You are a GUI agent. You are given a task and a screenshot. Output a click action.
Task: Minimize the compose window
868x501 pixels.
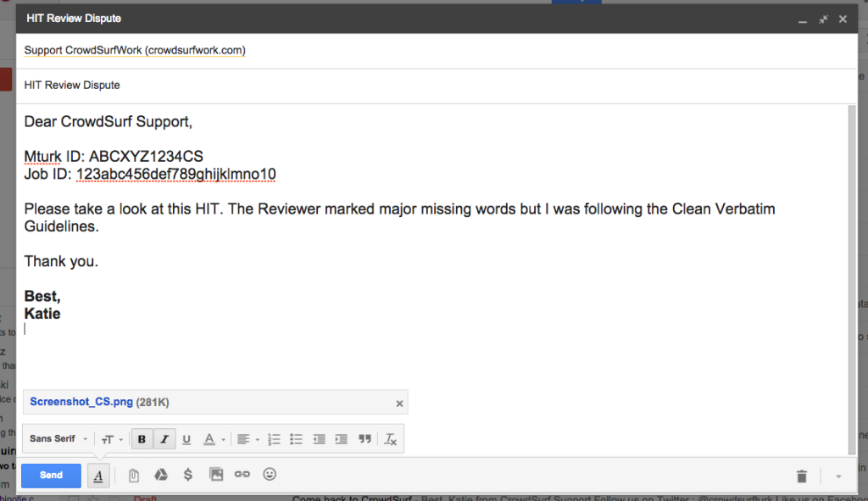(x=803, y=19)
